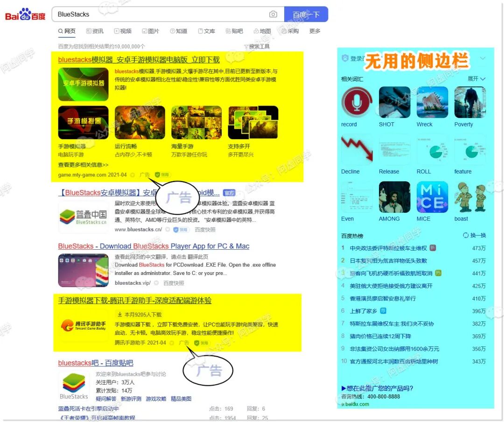Open hot topic 上鲜了家乡
This screenshot has width=504, height=422.
(363, 311)
